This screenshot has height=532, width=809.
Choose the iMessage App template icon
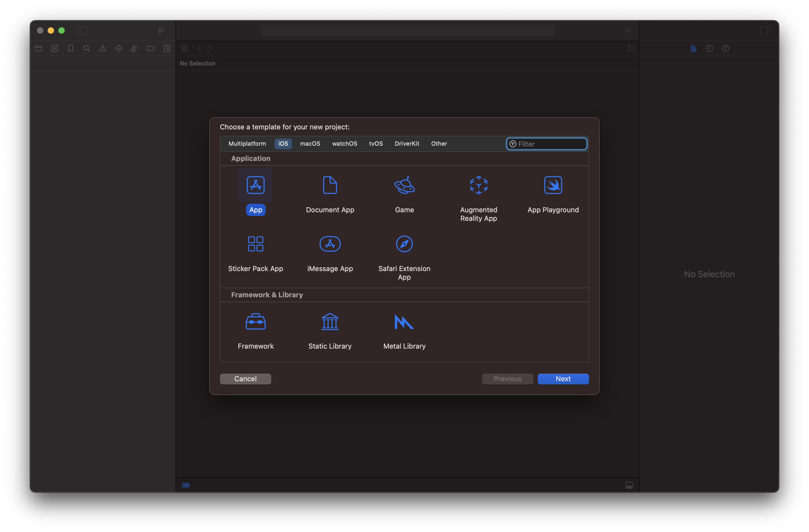coord(330,244)
